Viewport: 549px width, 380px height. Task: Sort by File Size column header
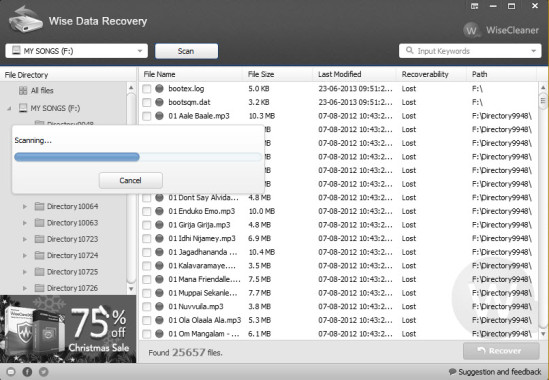point(278,74)
